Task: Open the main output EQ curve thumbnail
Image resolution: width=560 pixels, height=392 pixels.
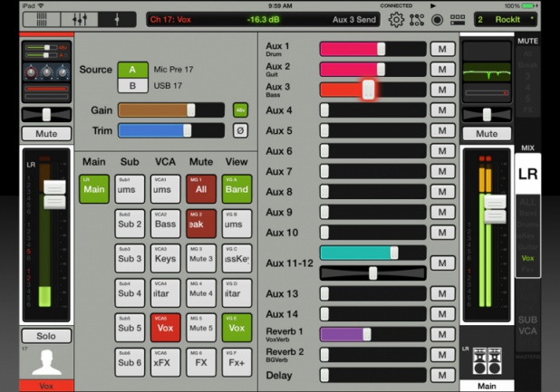Action: coord(487,72)
